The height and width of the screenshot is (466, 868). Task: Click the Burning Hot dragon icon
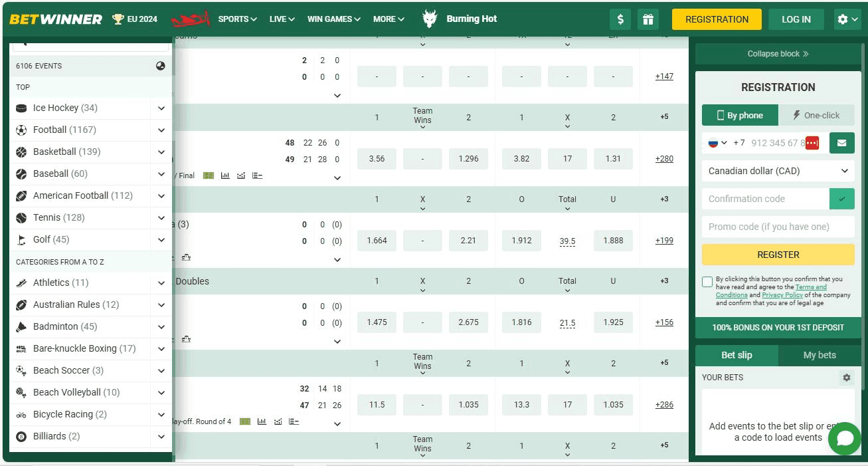[x=430, y=19]
